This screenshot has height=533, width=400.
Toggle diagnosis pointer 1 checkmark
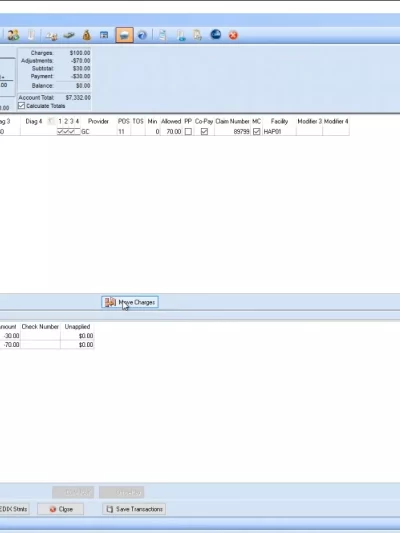60,132
